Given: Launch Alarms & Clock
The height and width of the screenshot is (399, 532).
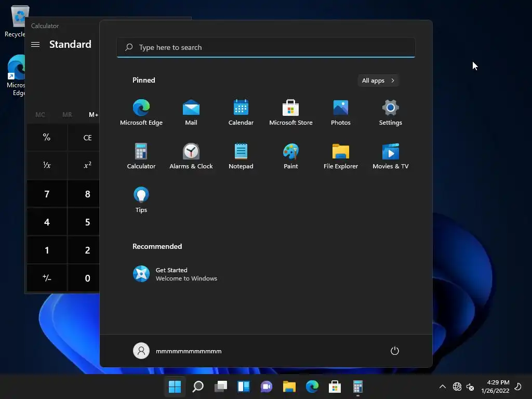Looking at the screenshot, I should 191,156.
